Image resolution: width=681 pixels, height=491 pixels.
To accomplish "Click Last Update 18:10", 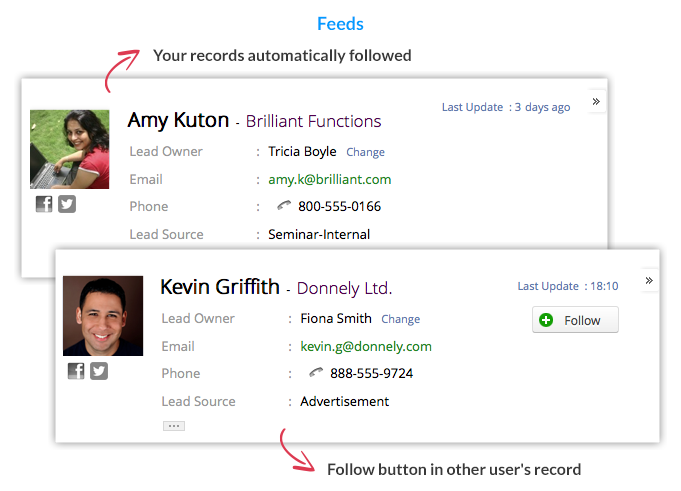I will (x=568, y=286).
